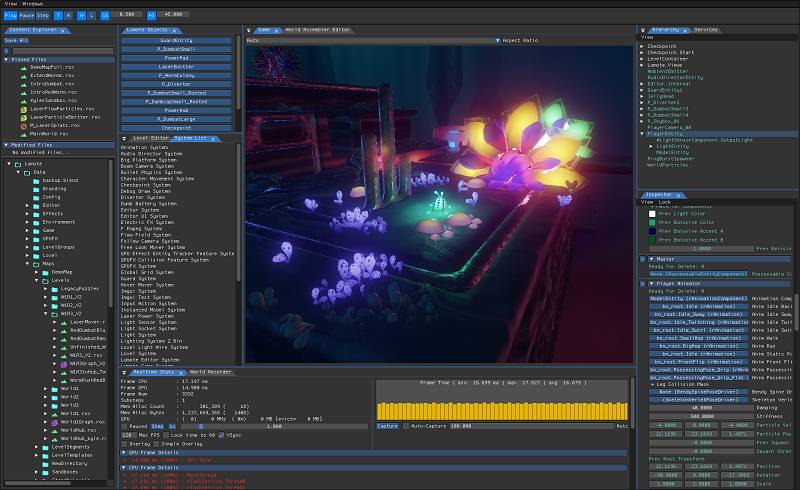Screen dimensions: 800x490
Task: Expand the Checkpoint node in Hierarchy
Action: coord(642,46)
